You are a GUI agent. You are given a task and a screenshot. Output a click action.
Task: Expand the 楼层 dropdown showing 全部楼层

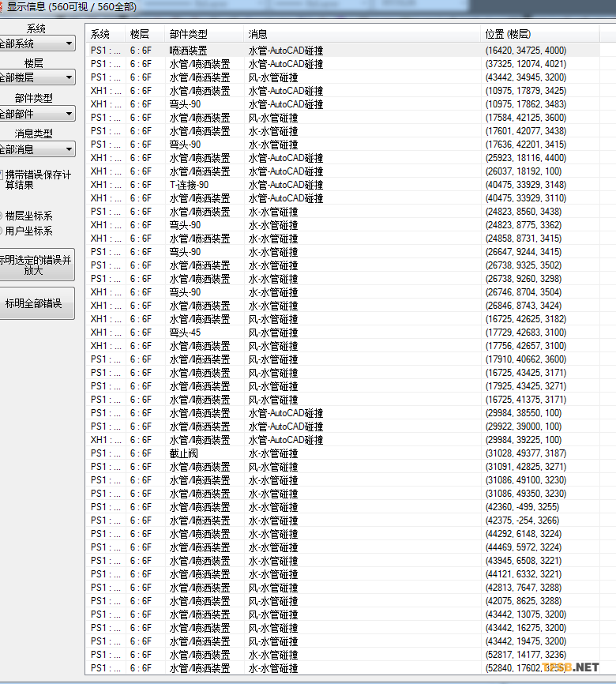pyautogui.click(x=36, y=77)
